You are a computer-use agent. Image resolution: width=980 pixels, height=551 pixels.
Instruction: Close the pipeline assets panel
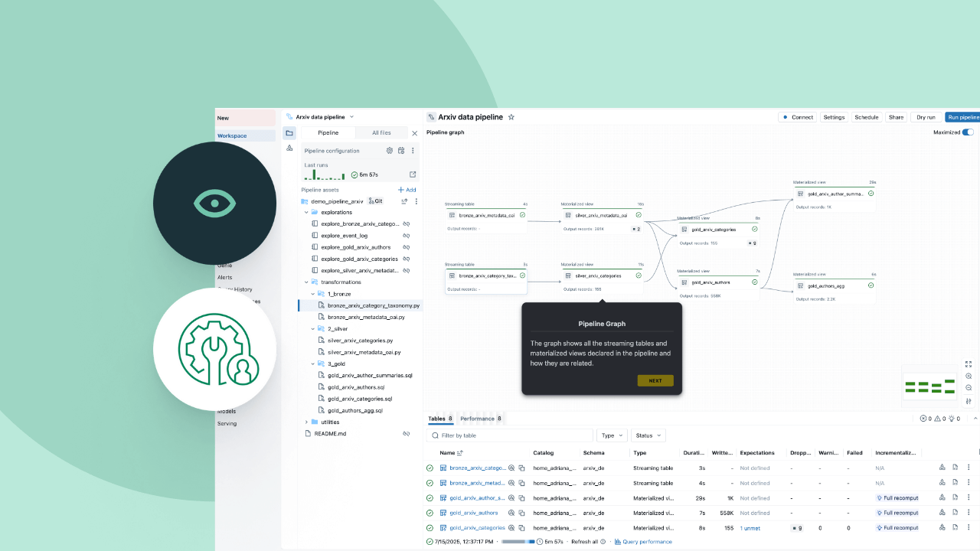(415, 133)
